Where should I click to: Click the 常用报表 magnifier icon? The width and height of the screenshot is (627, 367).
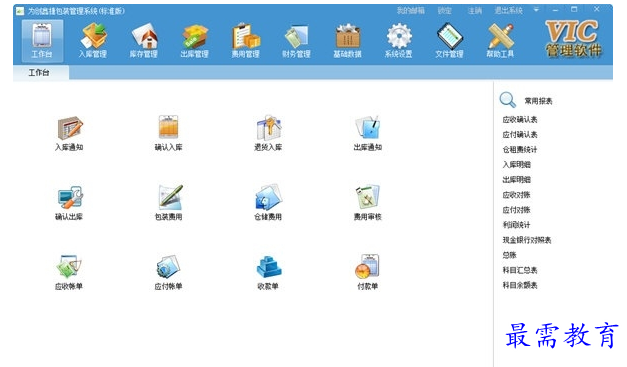point(507,100)
